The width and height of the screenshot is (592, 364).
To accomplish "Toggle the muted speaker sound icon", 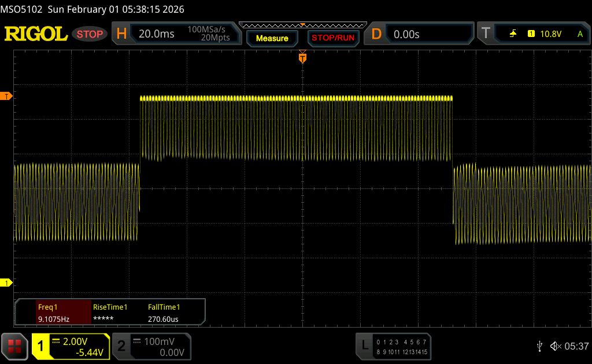I will [x=555, y=346].
